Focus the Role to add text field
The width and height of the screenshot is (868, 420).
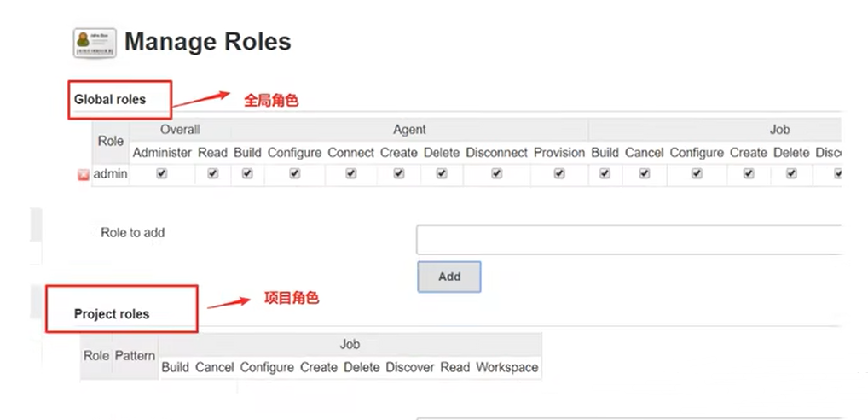(629, 239)
